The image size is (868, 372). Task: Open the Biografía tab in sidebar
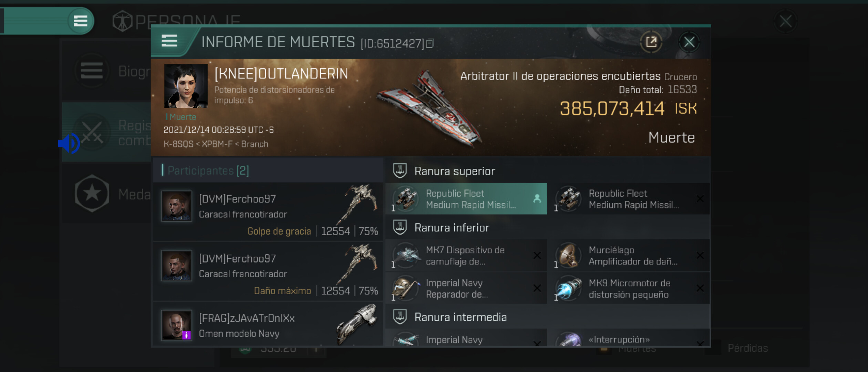[107, 71]
